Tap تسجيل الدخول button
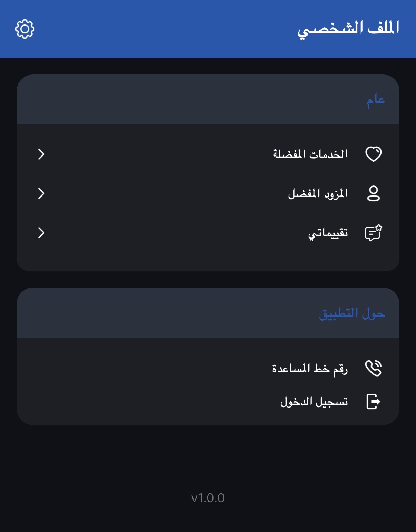Viewport: 416px width, 532px height. click(314, 402)
